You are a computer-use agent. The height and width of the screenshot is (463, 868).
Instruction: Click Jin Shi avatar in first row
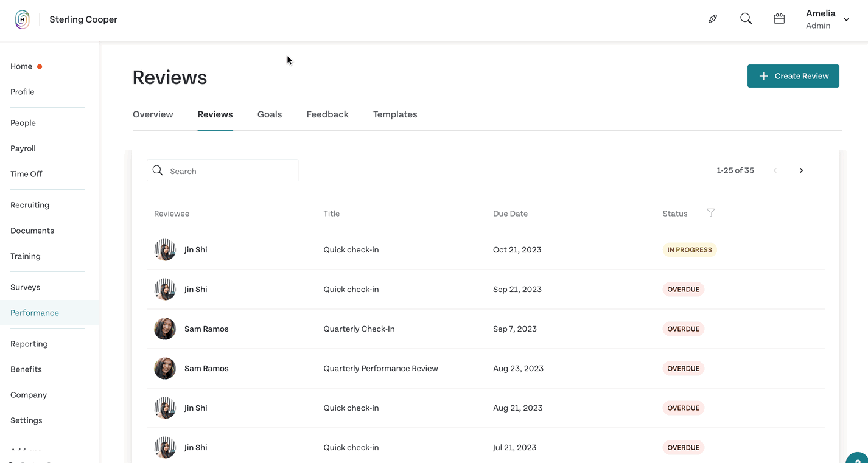tap(165, 250)
